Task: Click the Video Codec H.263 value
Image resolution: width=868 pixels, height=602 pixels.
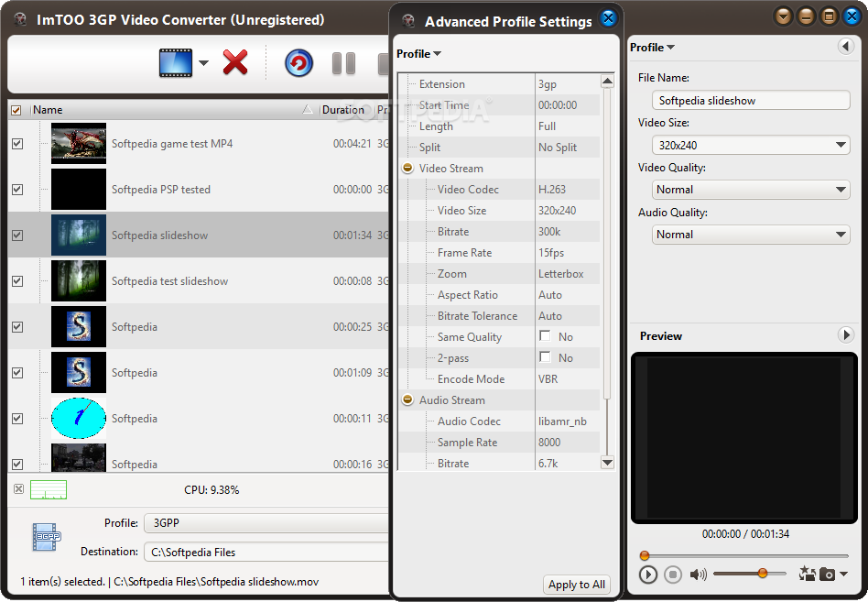Action: [x=552, y=190]
